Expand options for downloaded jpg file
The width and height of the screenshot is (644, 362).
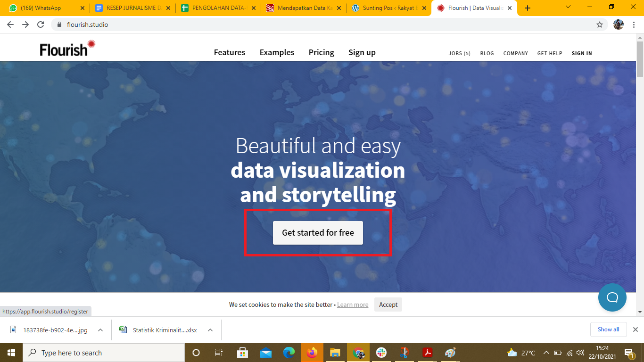point(100,330)
